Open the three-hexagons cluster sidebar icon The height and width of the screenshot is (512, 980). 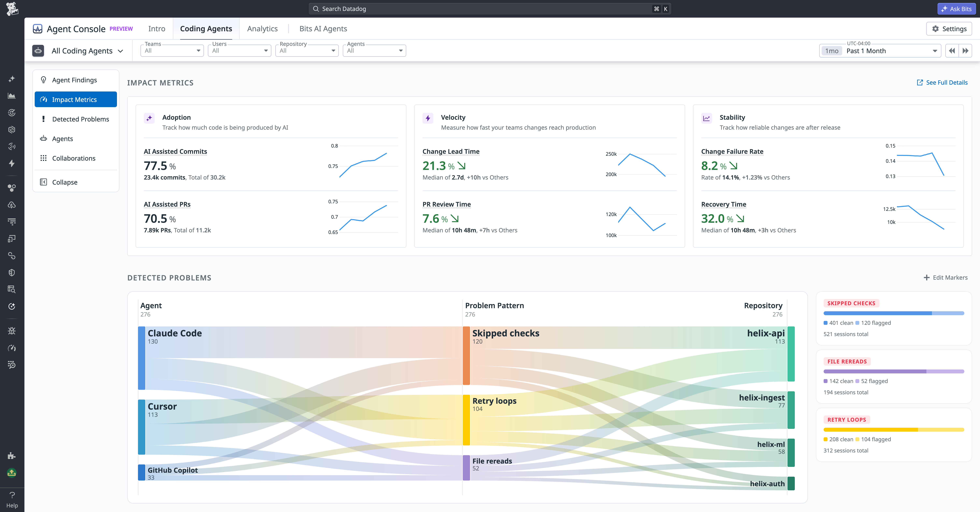(12, 188)
